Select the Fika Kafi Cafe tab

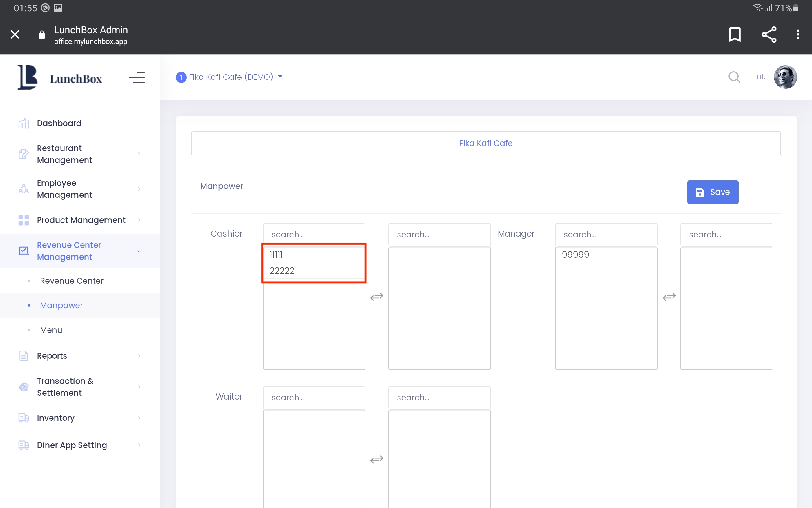pyautogui.click(x=485, y=144)
